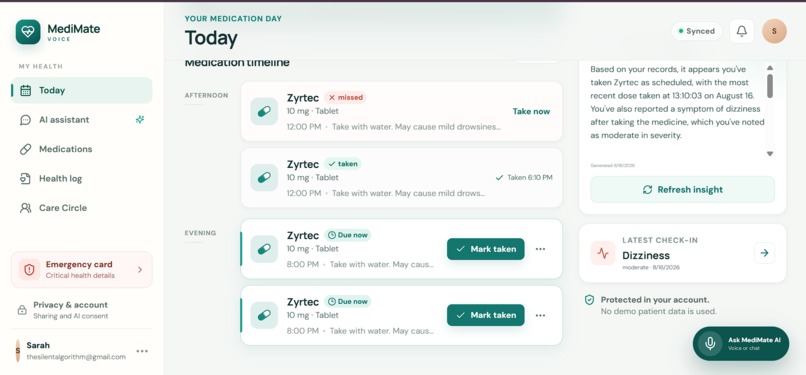Viewport: 806px width, 375px height.
Task: Click the missed badge on Zyrtec
Action: point(345,98)
